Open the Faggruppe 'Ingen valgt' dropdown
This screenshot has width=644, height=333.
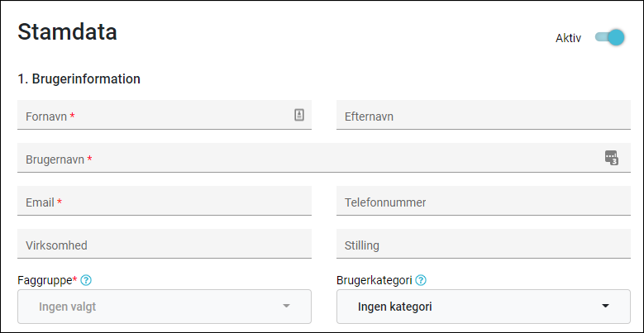coord(165,307)
